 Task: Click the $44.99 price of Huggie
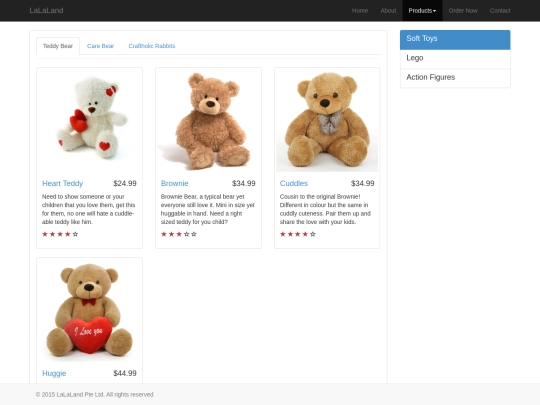[x=125, y=373]
